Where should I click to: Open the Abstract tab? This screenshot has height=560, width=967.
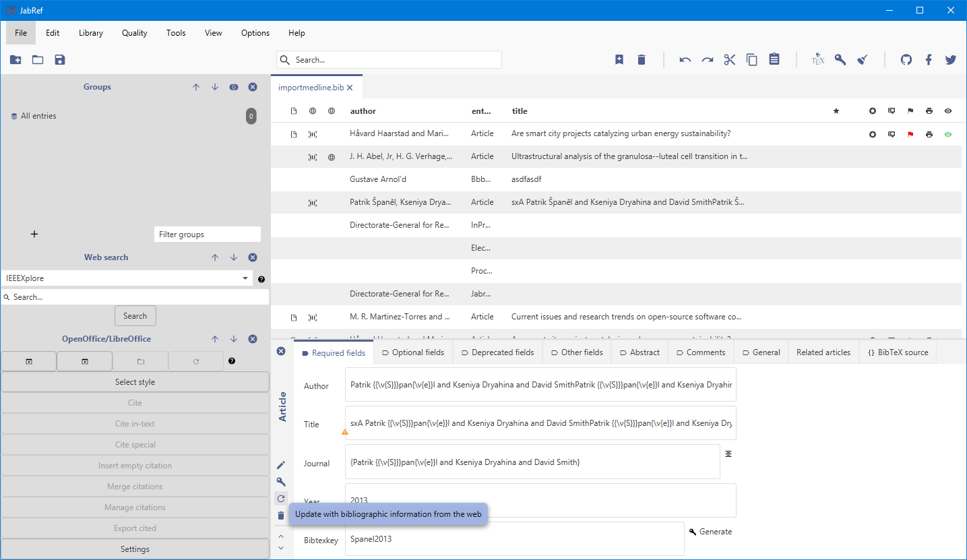click(640, 352)
